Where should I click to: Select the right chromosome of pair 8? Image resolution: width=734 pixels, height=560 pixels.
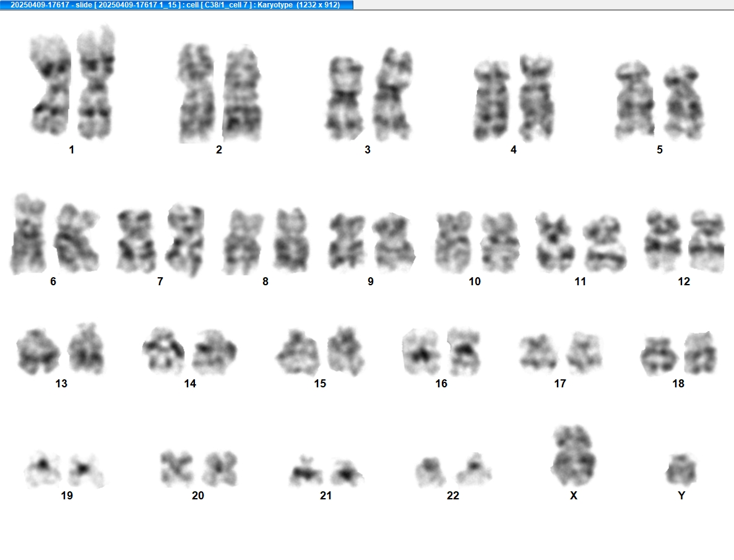pyautogui.click(x=291, y=239)
